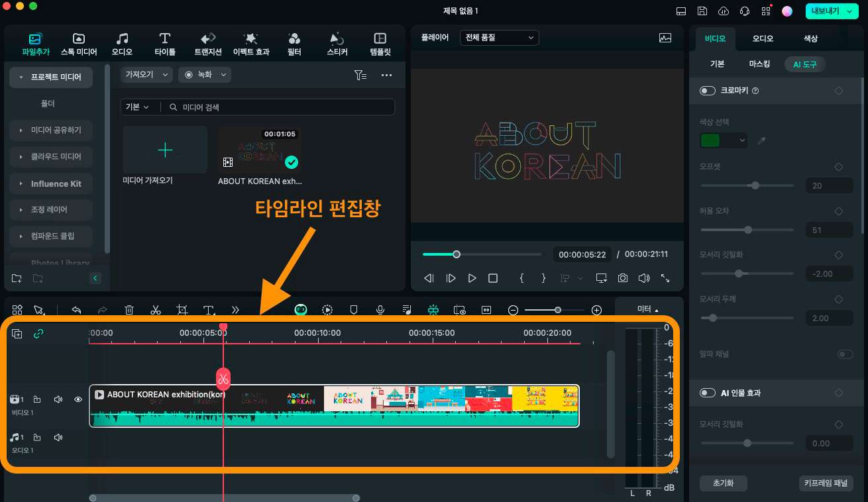Select the 기본 tab in the properties panel
This screenshot has width=868, height=502.
coord(717,64)
